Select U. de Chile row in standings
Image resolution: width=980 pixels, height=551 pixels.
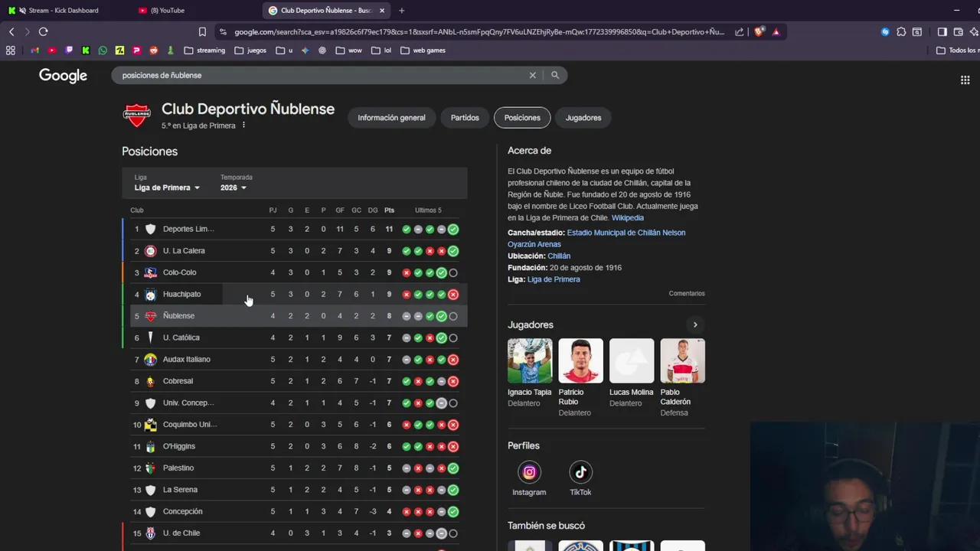pos(295,533)
